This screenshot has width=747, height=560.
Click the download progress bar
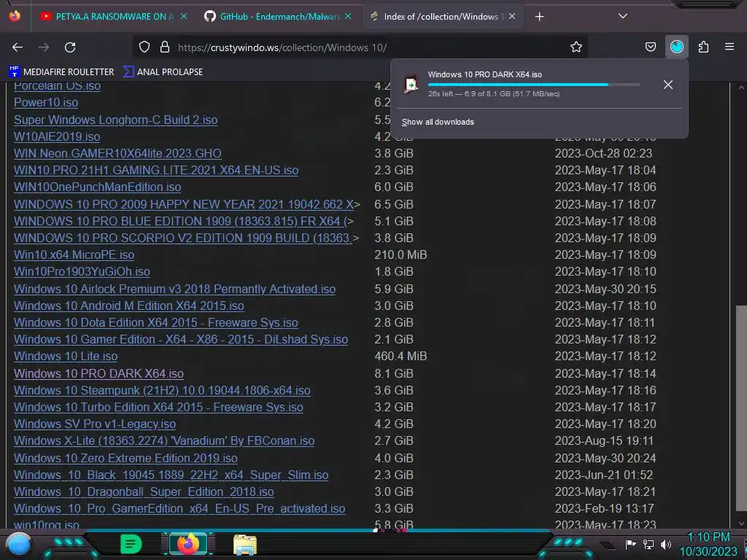pos(533,85)
